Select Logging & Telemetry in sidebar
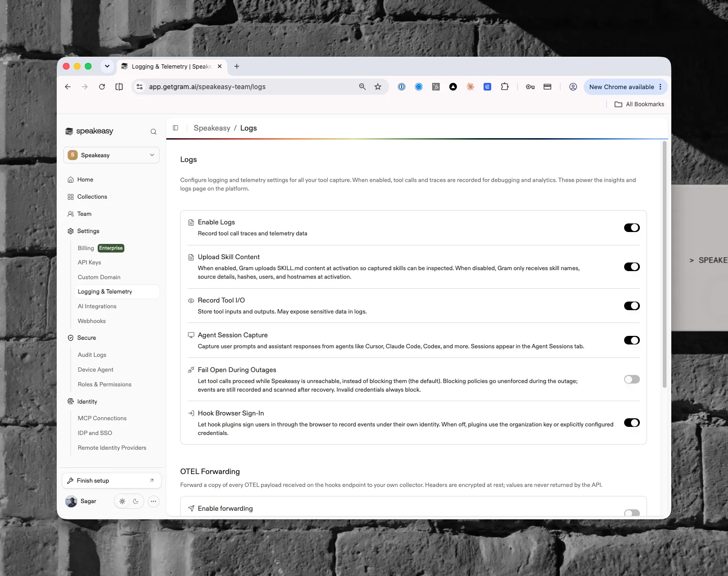 pos(116,292)
